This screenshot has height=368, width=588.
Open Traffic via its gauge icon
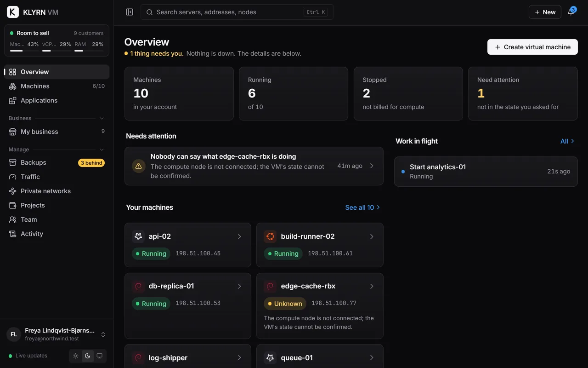pyautogui.click(x=12, y=177)
